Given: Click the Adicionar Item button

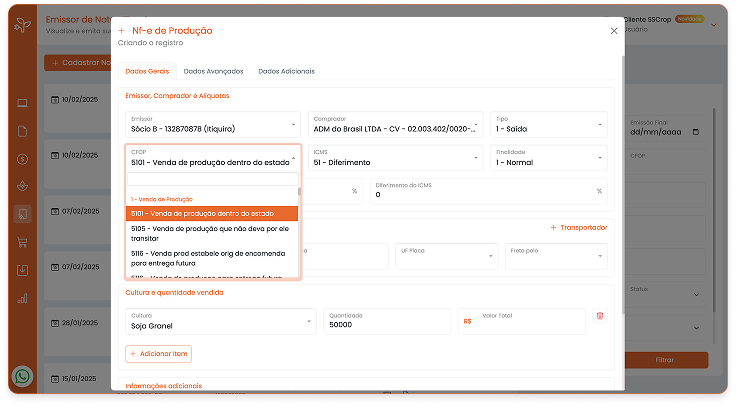Looking at the screenshot, I should click(x=159, y=353).
